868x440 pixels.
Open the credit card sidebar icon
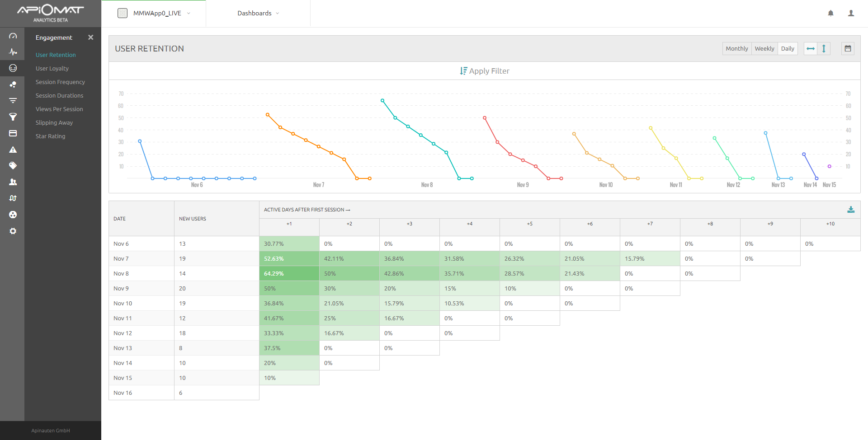pos(13,133)
